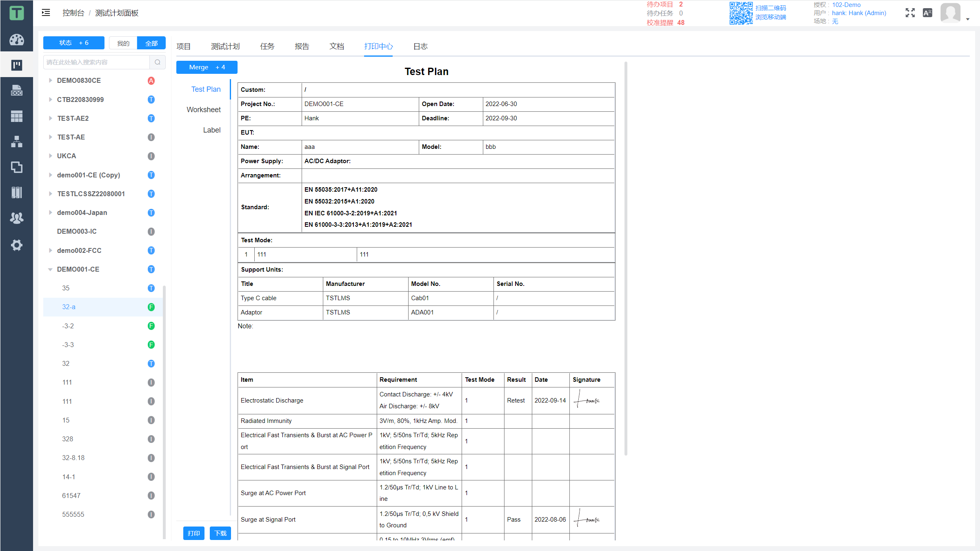
Task: Switch to the 项目 tab
Action: 184,46
